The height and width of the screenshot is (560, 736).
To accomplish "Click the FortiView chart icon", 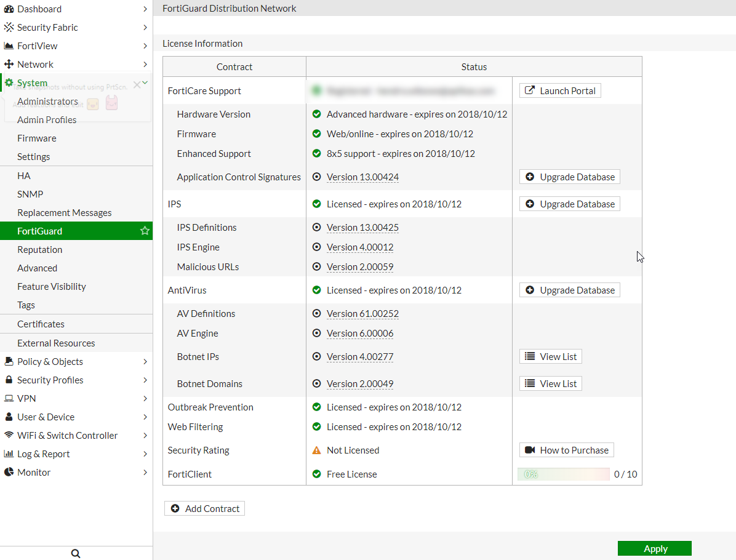I will click(x=9, y=46).
